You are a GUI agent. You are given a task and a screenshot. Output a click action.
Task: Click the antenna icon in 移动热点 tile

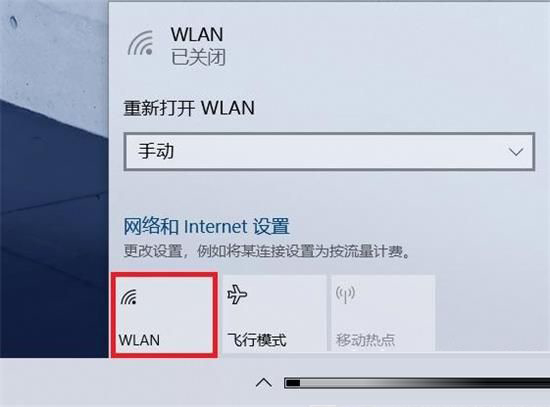click(345, 294)
